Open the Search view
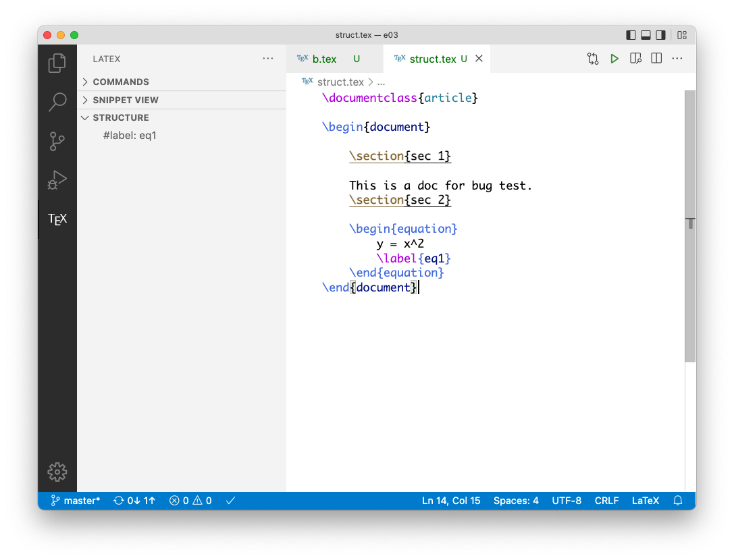Screen dimensions: 734x560 pyautogui.click(x=57, y=101)
